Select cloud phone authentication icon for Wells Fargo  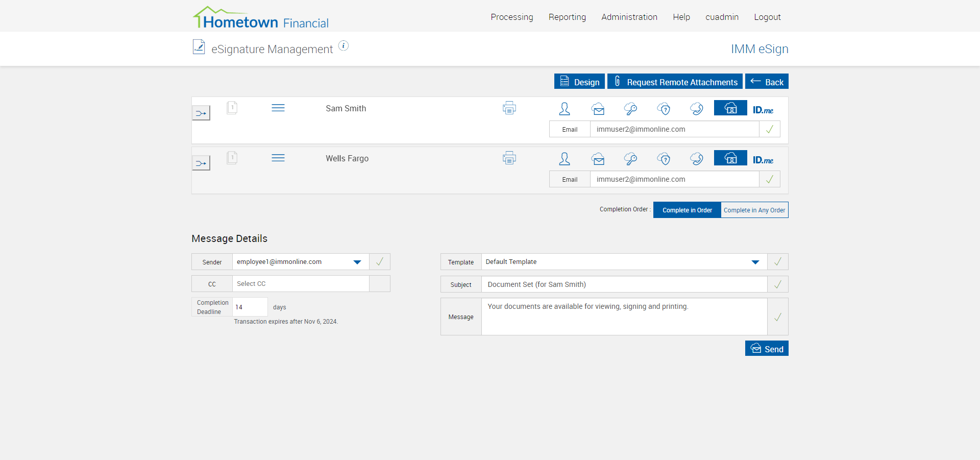[697, 159]
